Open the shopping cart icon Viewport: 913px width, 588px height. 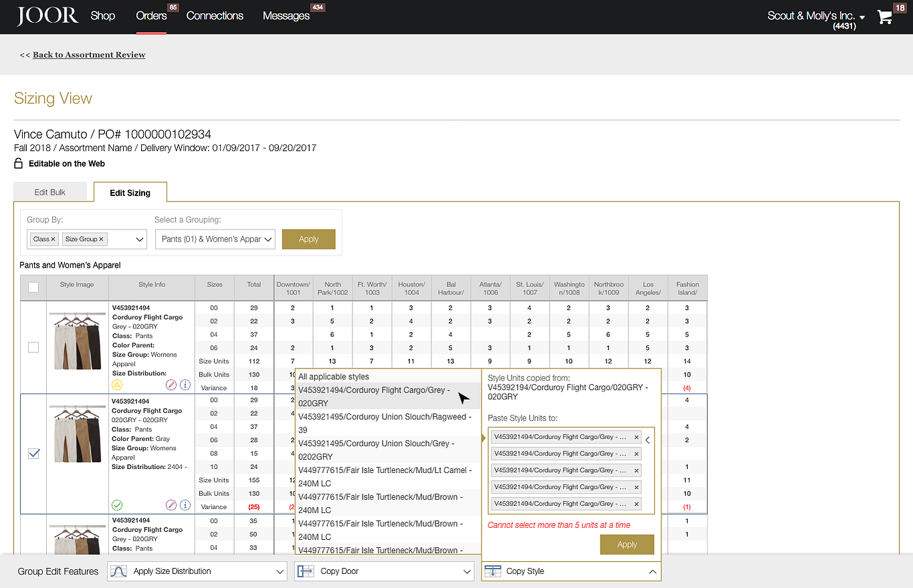(x=885, y=17)
